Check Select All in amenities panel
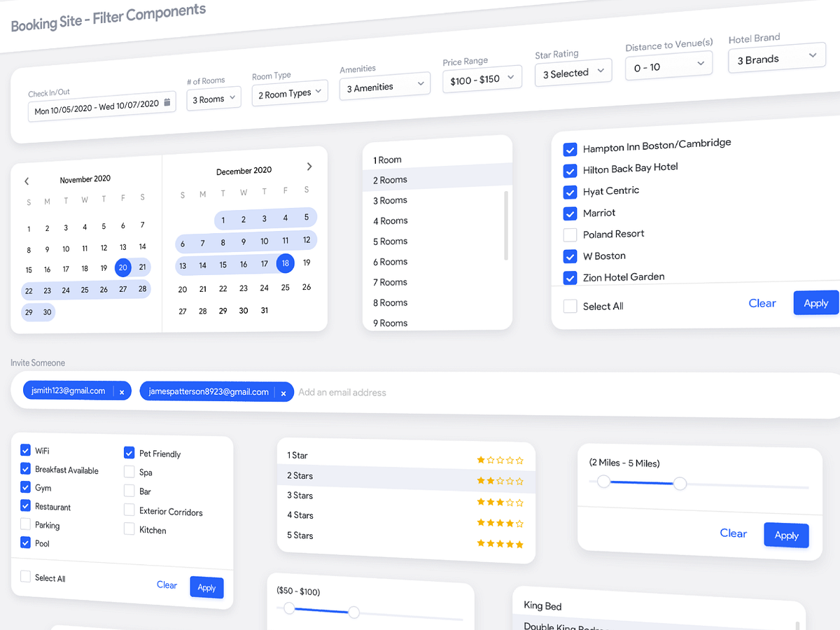This screenshot has height=630, width=840. coord(25,577)
